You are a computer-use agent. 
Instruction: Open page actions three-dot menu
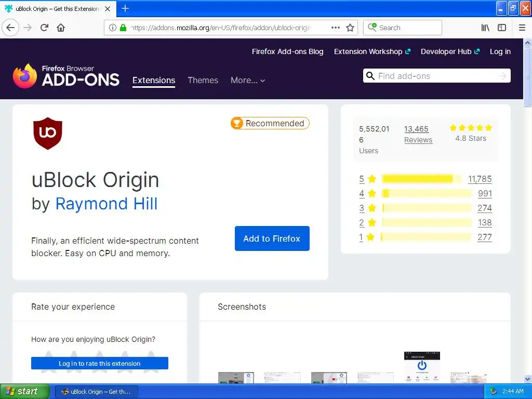coord(335,28)
